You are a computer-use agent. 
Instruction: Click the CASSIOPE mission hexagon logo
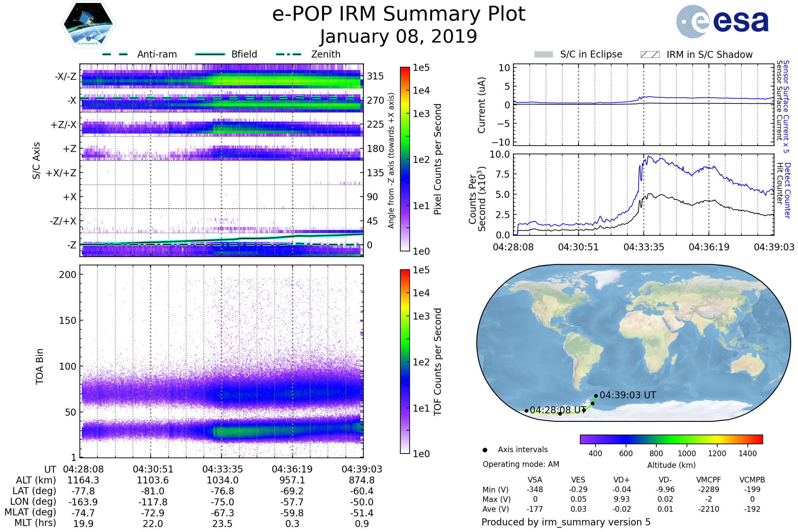pyautogui.click(x=88, y=24)
